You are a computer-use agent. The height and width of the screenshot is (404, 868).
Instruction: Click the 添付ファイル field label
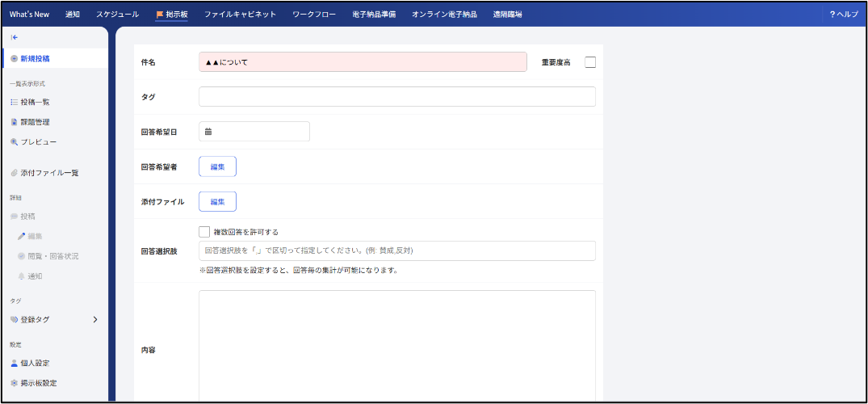pos(163,202)
